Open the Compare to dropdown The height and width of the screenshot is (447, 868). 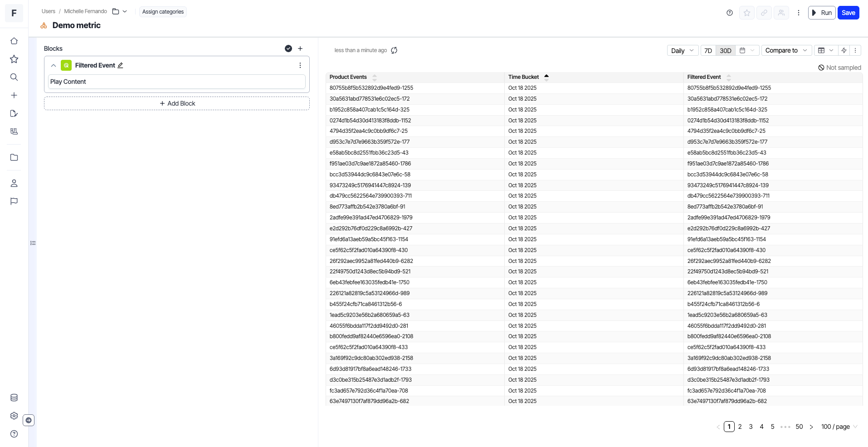pyautogui.click(x=786, y=50)
